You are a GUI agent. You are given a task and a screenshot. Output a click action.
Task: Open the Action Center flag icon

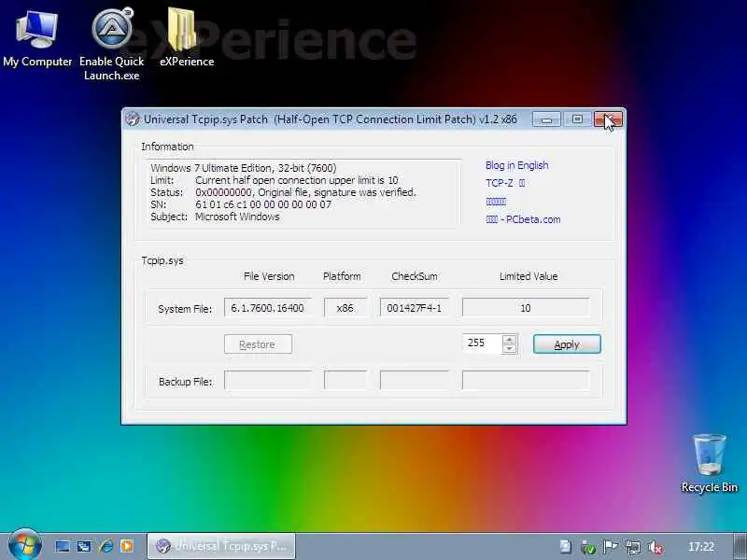tap(611, 547)
